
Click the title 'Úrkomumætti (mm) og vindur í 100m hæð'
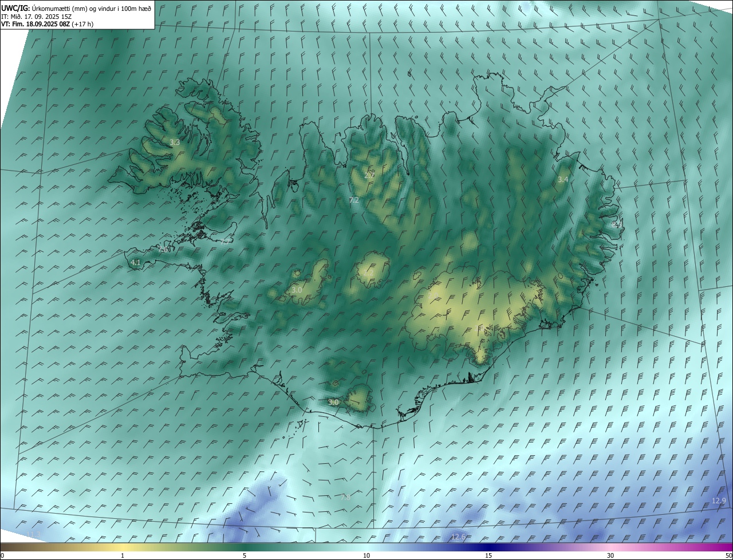click(92, 8)
